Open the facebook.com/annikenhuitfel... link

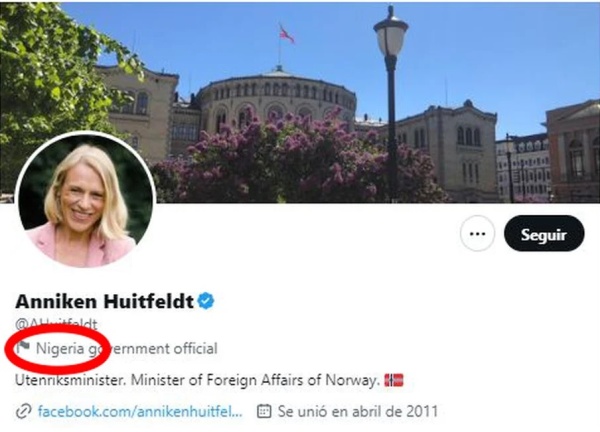click(x=140, y=411)
